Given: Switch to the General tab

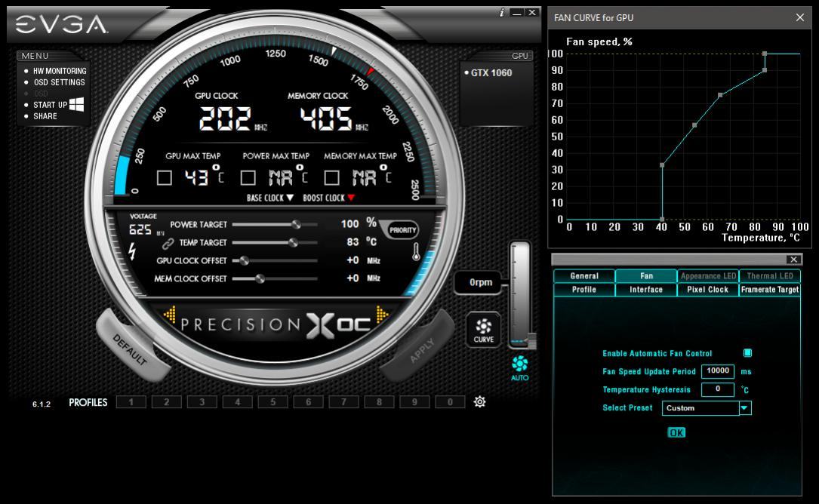Looking at the screenshot, I should tap(584, 275).
